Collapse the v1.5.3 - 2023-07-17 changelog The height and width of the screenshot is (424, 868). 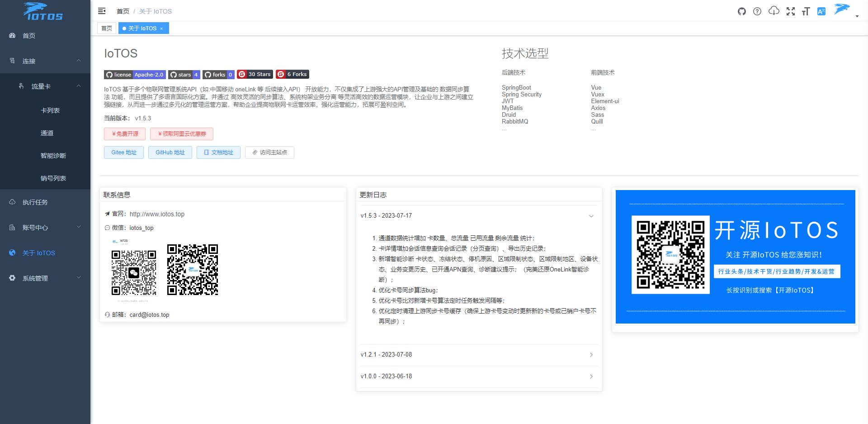[x=479, y=216]
